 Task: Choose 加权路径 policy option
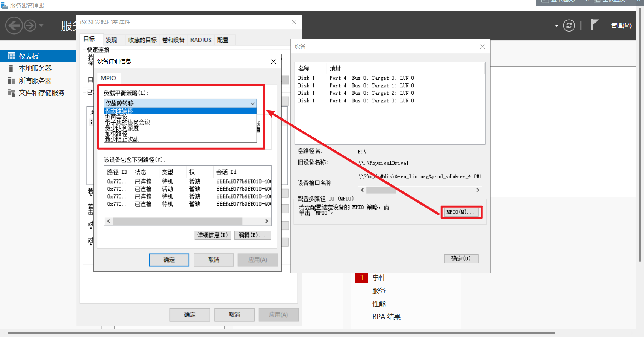(x=180, y=134)
